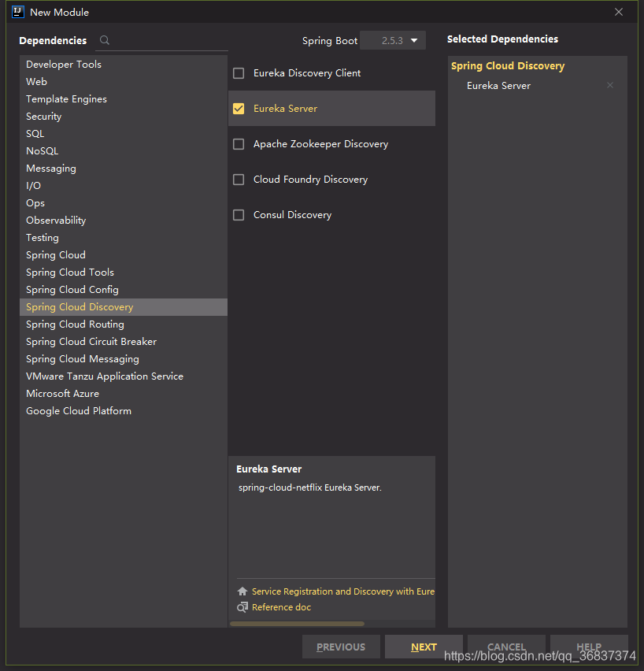
Task: Click the search magnifier icon beside Dependencies
Action: pos(105,40)
